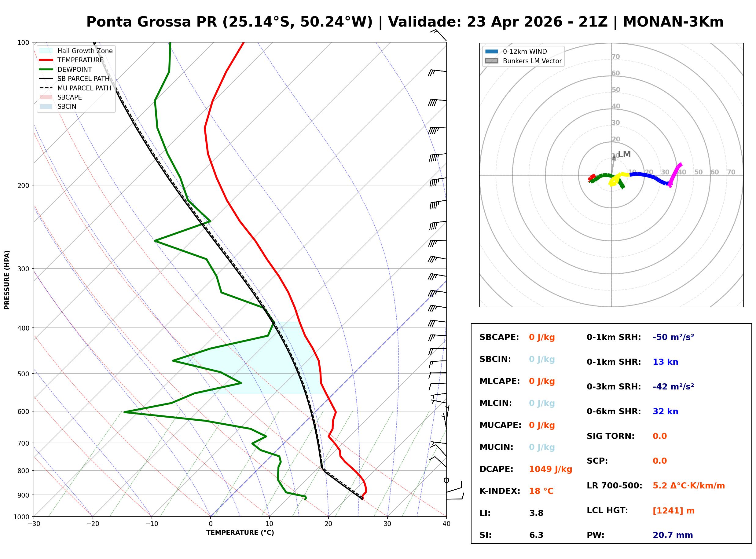Click the LM label on the hodograph
This screenshot has width=756, height=559.
[x=624, y=155]
